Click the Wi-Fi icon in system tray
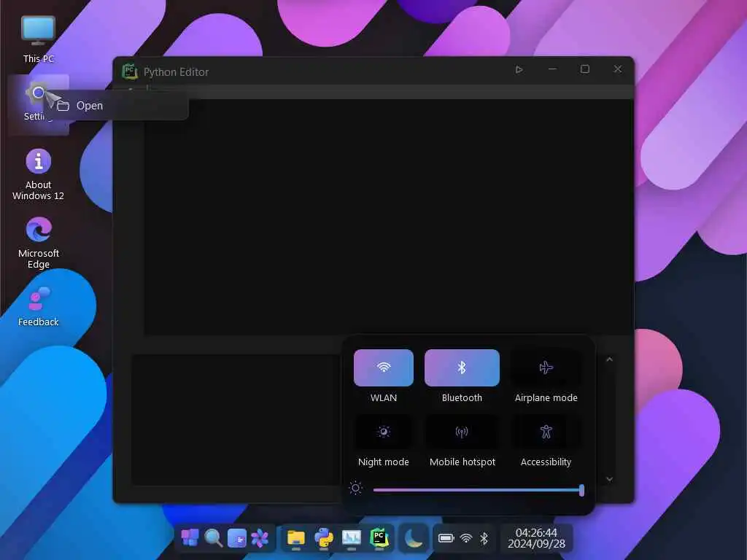Image resolution: width=747 pixels, height=560 pixels. click(466, 538)
